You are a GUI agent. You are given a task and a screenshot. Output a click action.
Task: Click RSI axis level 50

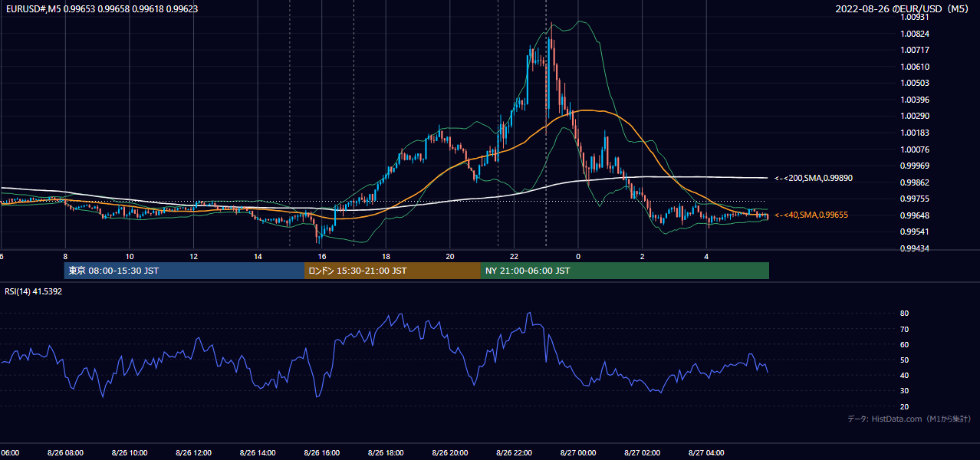[904, 360]
